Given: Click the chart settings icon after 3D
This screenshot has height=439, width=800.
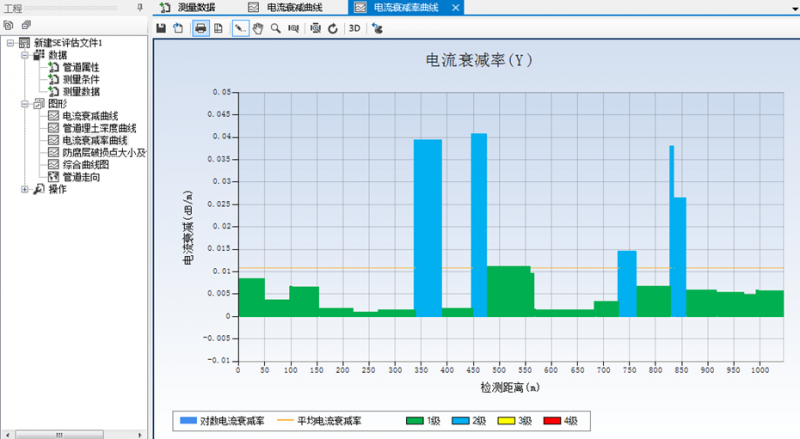Looking at the screenshot, I should 377,28.
